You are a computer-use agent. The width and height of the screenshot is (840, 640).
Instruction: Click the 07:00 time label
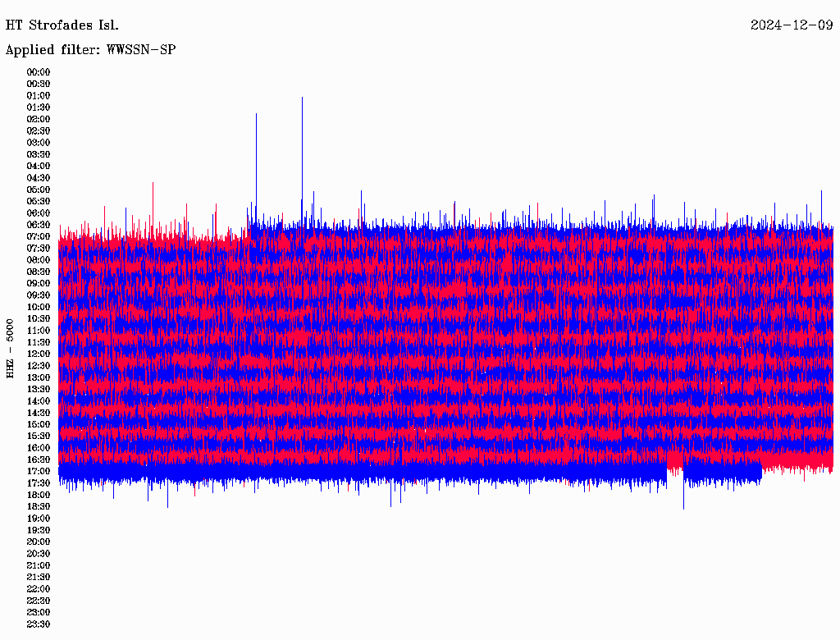(x=39, y=236)
